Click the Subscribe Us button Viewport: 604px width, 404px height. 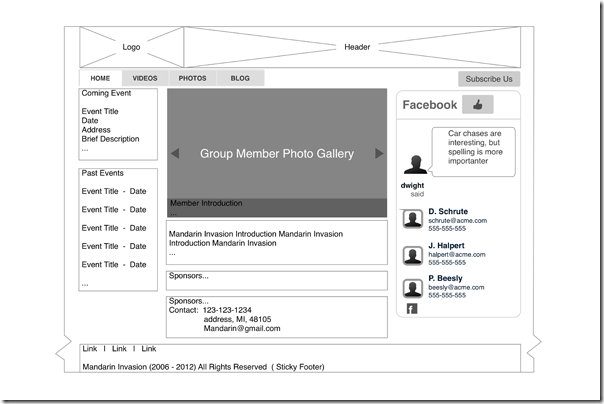pyautogui.click(x=489, y=79)
